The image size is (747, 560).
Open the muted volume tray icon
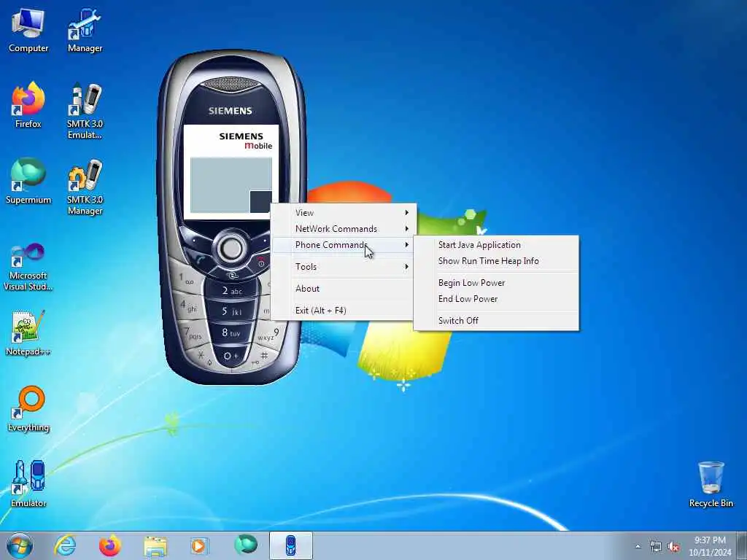point(673,547)
